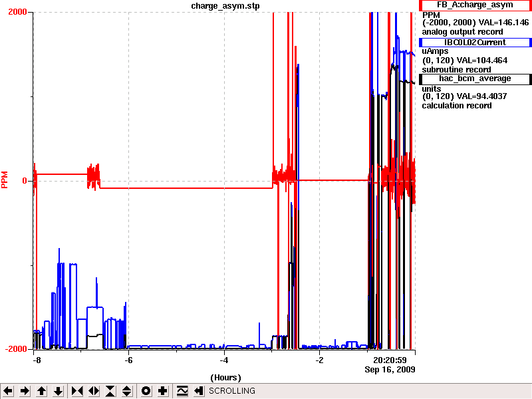Select the FB_A:charge_asym legend entry
Viewport: 532px width, 399px height.
pyautogui.click(x=475, y=5)
